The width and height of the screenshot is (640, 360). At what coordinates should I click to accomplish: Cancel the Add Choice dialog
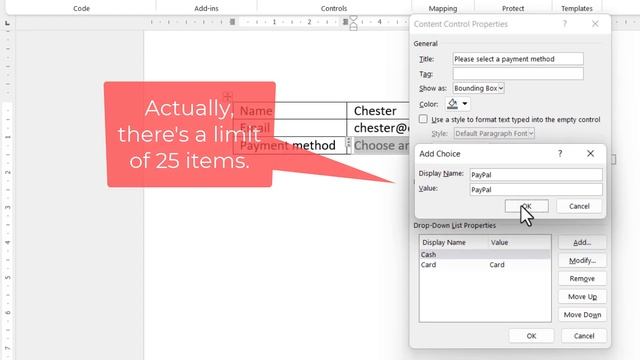point(579,206)
